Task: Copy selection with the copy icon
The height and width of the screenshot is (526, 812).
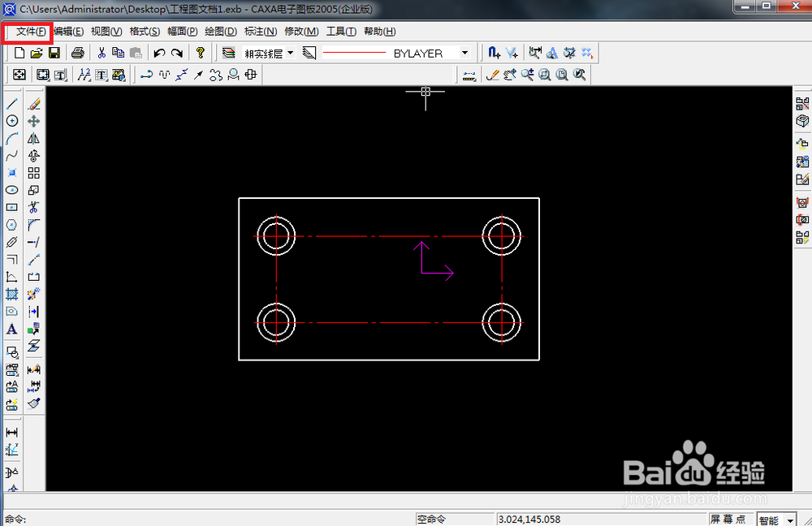Action: click(118, 53)
